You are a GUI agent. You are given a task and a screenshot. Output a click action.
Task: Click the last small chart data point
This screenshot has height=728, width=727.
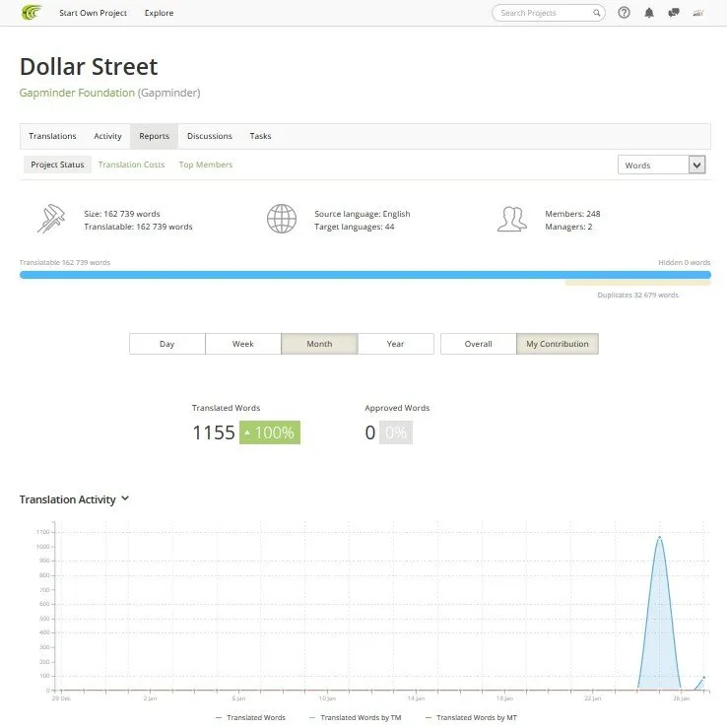[703, 678]
